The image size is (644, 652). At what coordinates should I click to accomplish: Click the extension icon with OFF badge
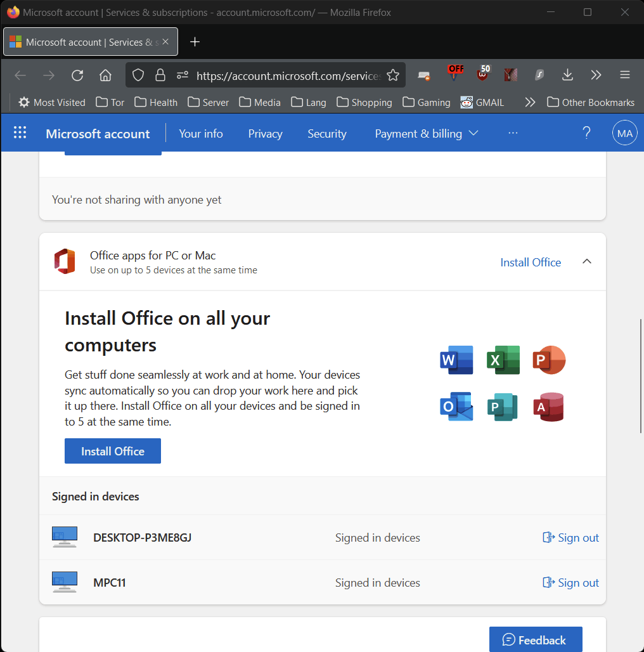454,73
